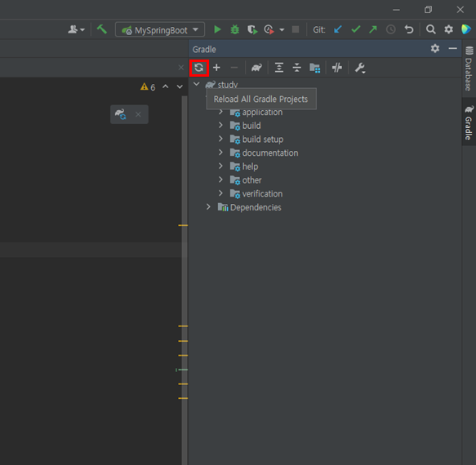Open the Database side tab
476x465 pixels.
[x=469, y=69]
